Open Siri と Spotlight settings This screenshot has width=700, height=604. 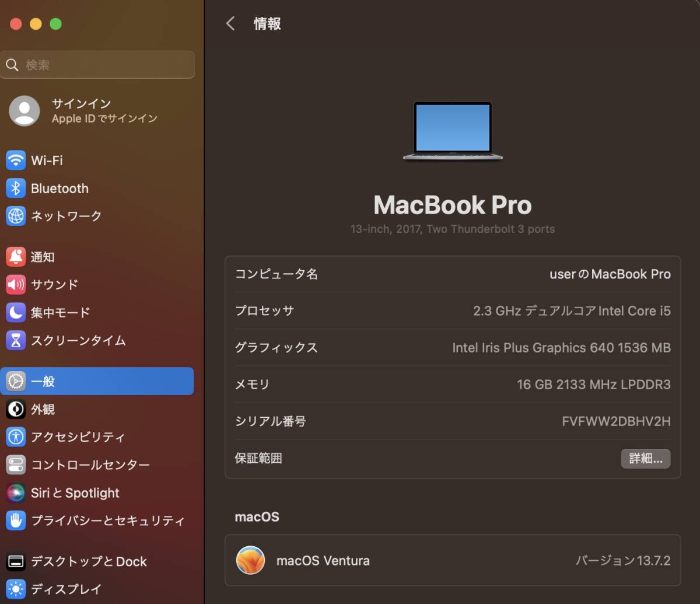[x=97, y=493]
